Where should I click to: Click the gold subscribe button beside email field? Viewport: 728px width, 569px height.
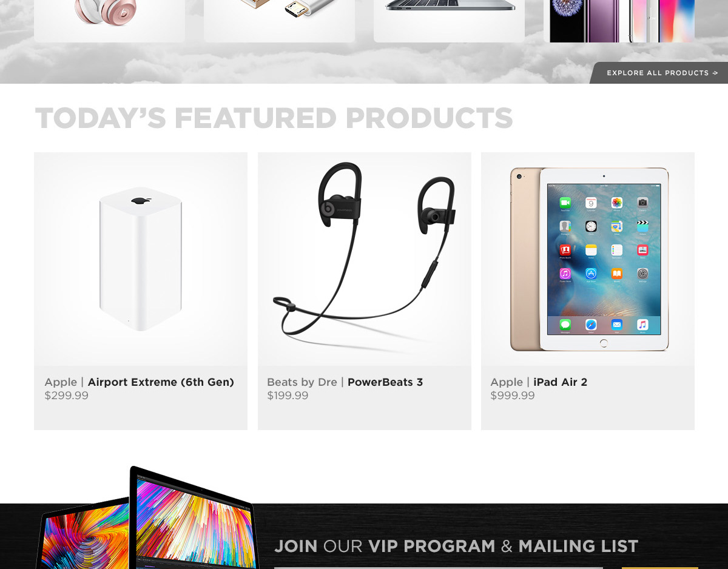pyautogui.click(x=660, y=568)
